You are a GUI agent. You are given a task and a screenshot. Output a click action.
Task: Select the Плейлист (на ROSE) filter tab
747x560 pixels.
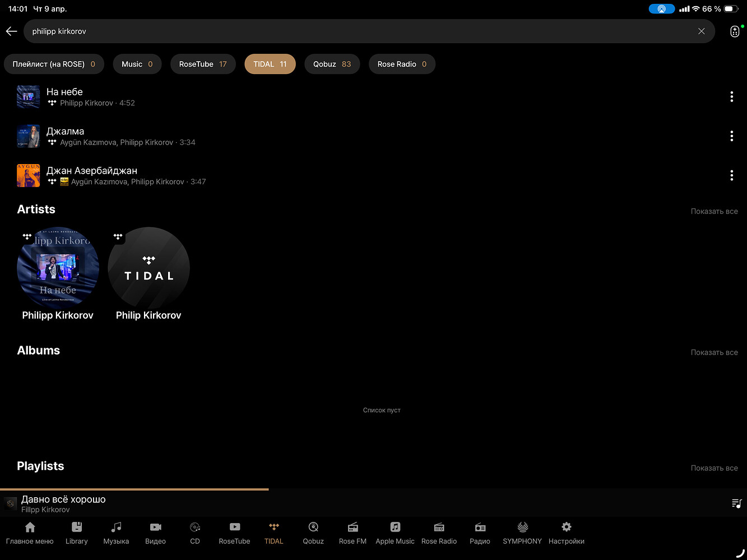click(x=54, y=64)
